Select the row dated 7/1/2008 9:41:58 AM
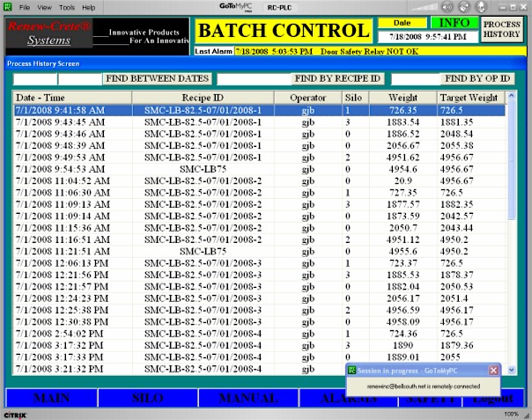 pos(260,110)
